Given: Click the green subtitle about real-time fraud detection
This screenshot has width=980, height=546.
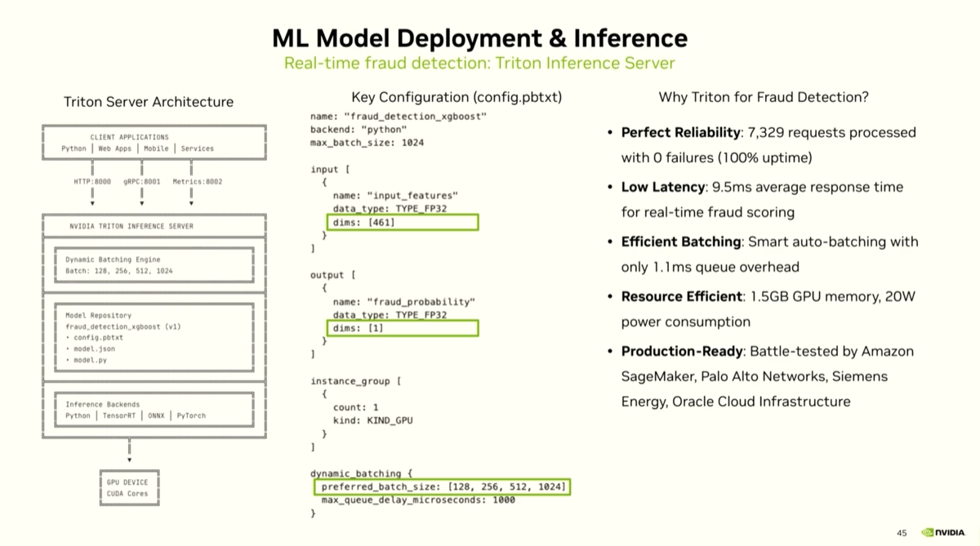Looking at the screenshot, I should coord(479,64).
